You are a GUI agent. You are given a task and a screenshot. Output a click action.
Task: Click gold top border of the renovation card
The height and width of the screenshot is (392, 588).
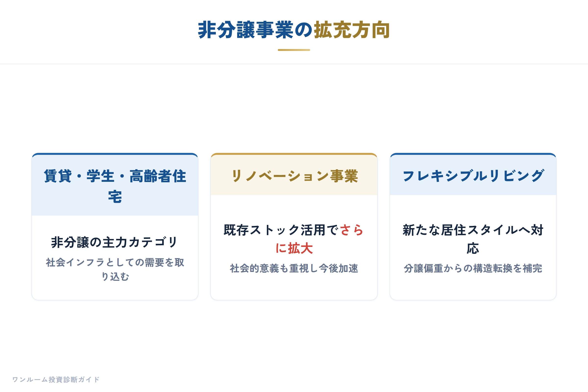294,154
